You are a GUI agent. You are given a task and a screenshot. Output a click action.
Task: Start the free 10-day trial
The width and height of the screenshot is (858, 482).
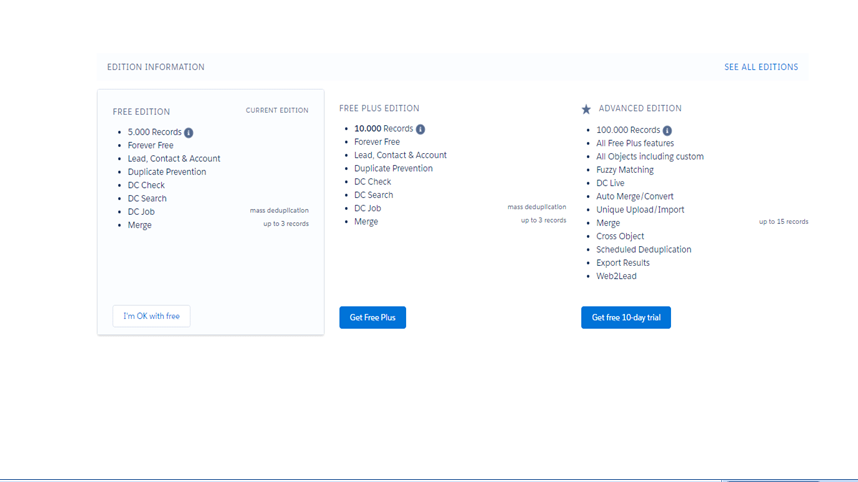pos(626,317)
